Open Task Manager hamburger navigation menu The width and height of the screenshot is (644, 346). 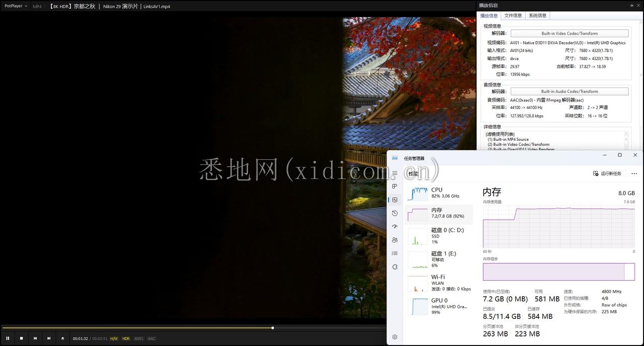click(395, 173)
